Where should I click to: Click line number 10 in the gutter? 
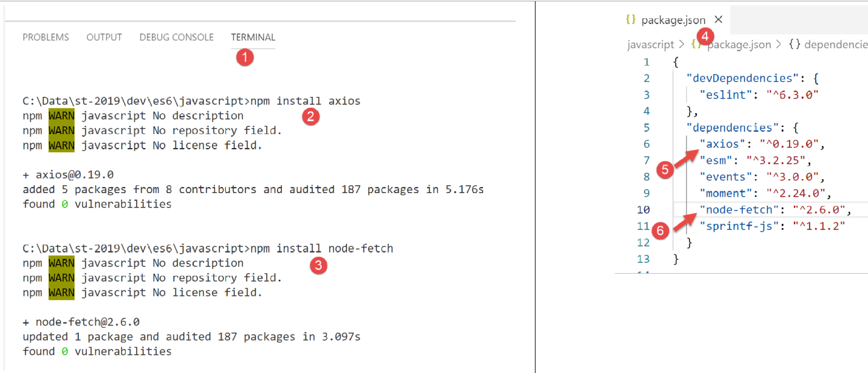[x=643, y=209]
